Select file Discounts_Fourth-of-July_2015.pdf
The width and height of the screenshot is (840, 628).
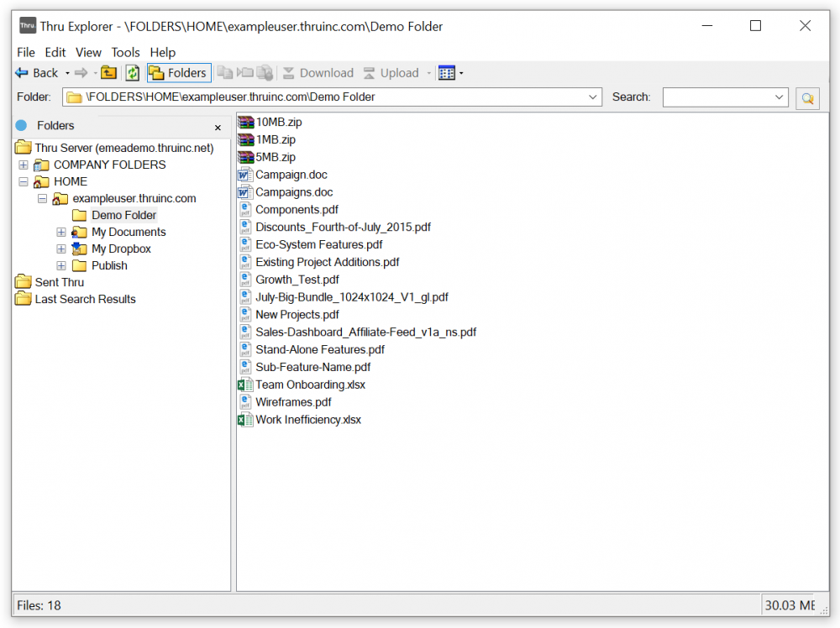[343, 227]
